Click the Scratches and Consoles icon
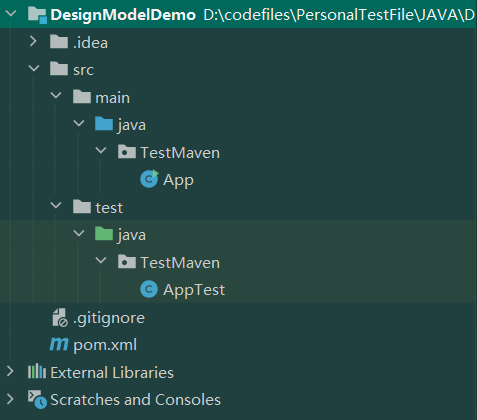477x420 pixels. pyautogui.click(x=37, y=399)
